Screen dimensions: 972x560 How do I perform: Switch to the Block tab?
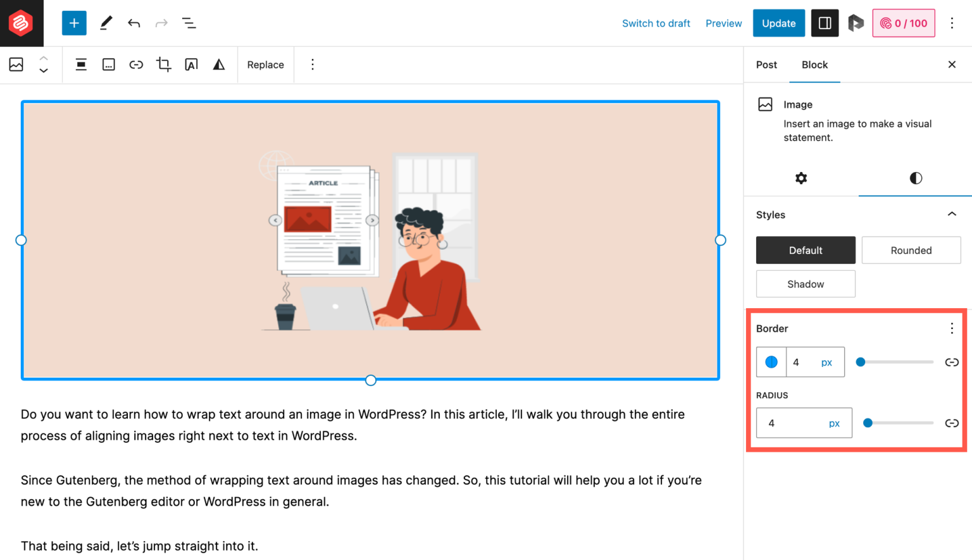pyautogui.click(x=815, y=65)
